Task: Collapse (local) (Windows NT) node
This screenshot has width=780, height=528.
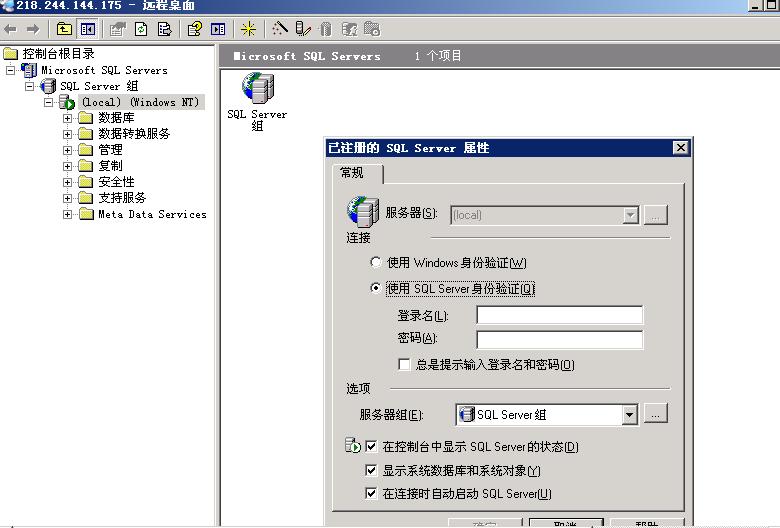Action: point(49,103)
